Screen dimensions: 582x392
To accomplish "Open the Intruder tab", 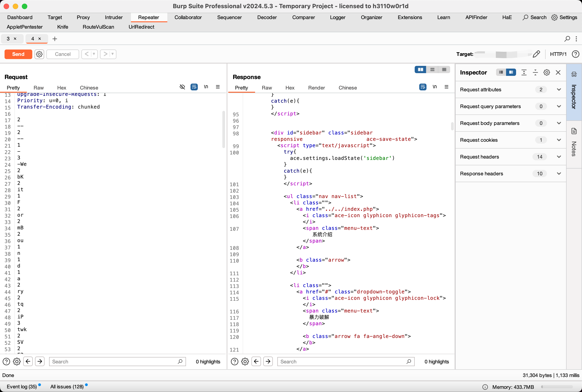I will tap(114, 17).
